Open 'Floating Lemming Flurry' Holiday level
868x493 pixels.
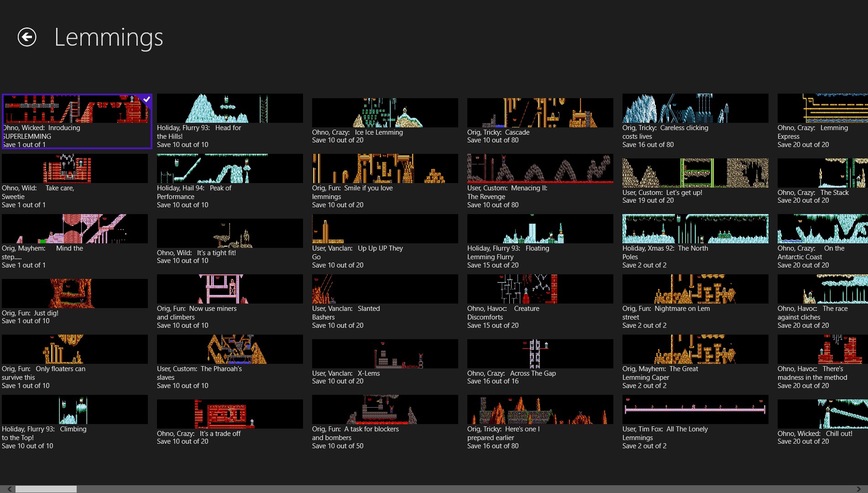[540, 241]
